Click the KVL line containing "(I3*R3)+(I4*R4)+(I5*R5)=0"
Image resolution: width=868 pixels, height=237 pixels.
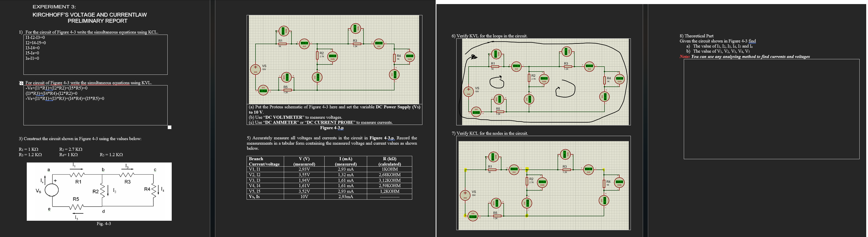click(x=65, y=98)
